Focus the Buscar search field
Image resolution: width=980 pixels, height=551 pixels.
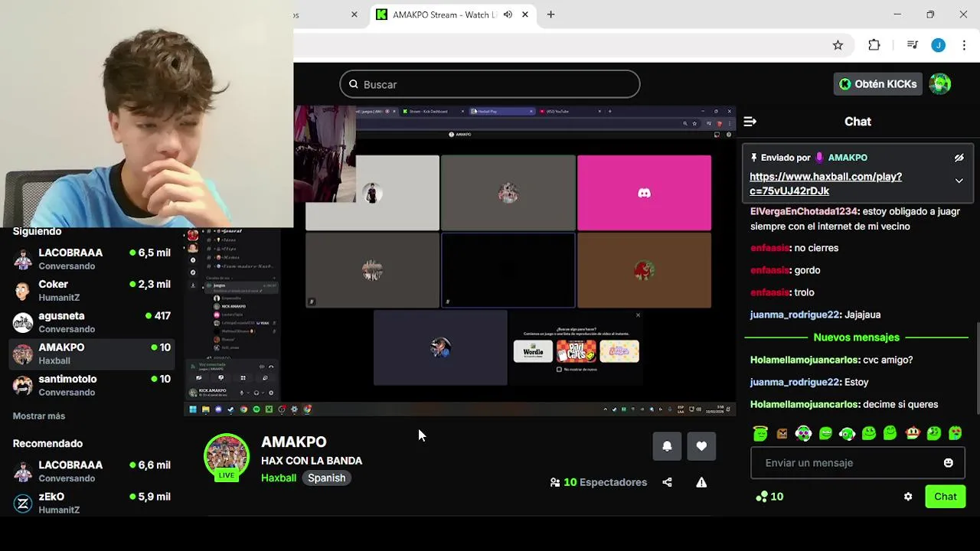[490, 84]
